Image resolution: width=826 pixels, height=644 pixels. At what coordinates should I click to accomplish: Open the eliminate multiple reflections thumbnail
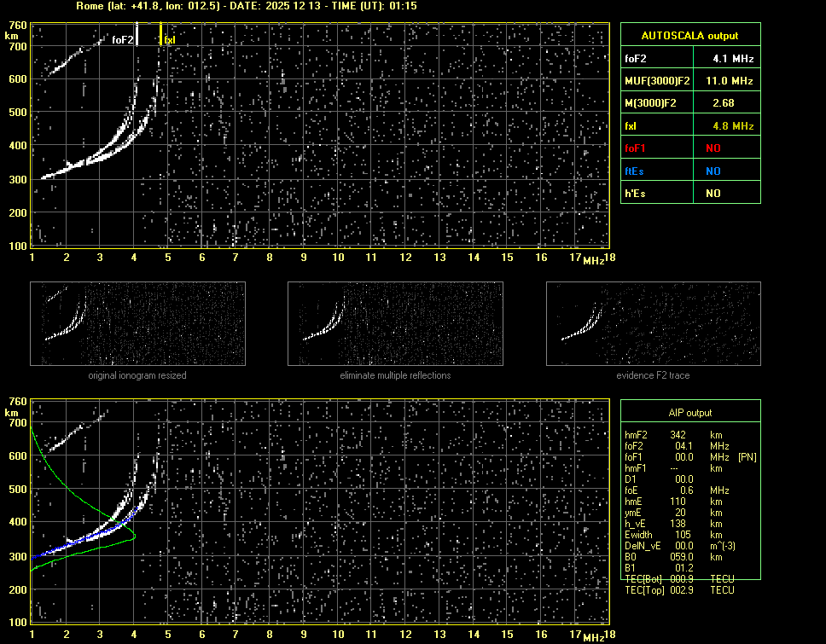click(395, 324)
